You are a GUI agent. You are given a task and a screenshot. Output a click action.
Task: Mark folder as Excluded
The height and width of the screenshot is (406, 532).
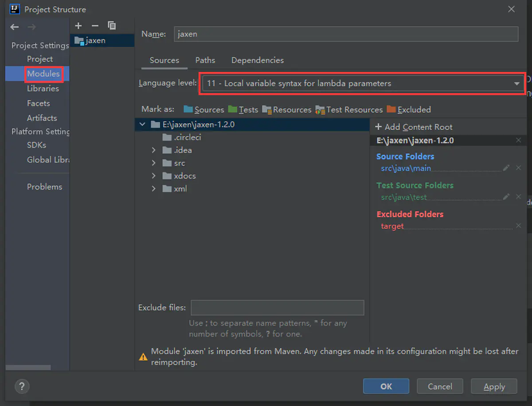tap(409, 109)
